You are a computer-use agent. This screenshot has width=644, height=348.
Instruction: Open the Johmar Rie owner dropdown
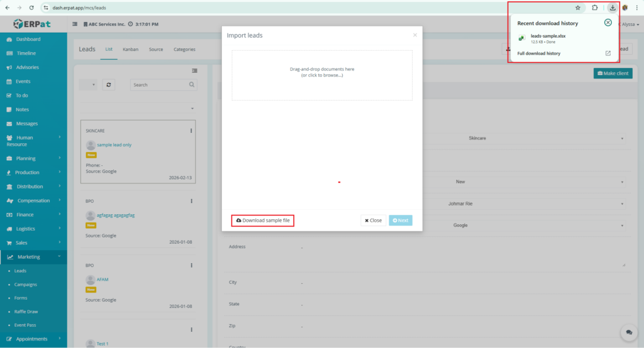click(x=545, y=204)
